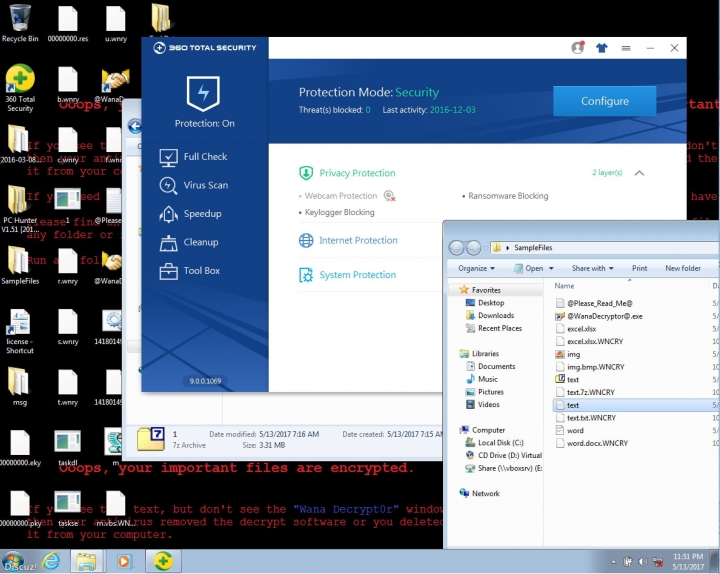Image resolution: width=720 pixels, height=574 pixels.
Task: Show hidden system tray icons
Action: pos(613,563)
